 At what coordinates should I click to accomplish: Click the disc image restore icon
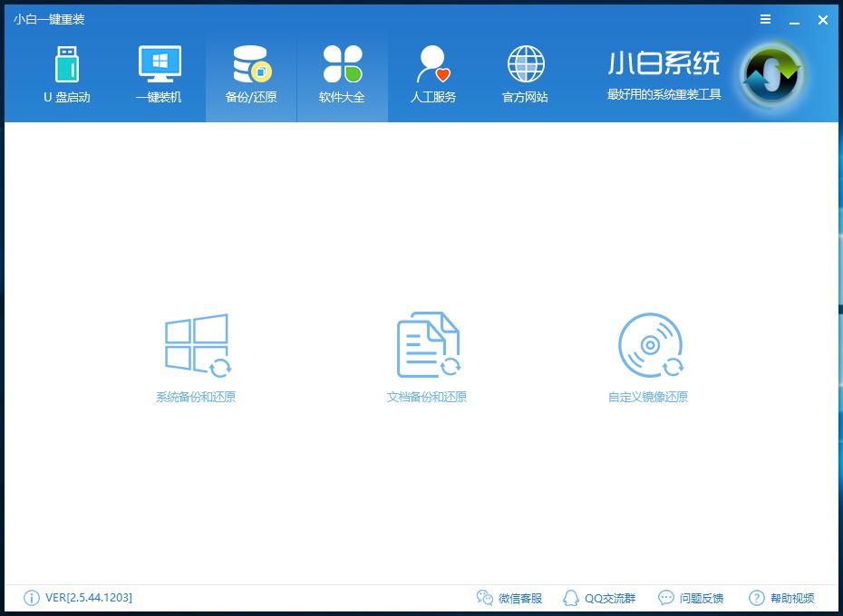651,345
